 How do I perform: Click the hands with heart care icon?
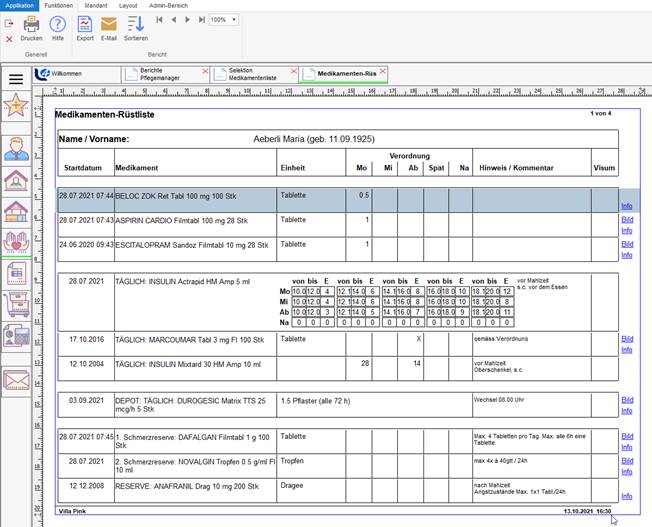(x=16, y=241)
